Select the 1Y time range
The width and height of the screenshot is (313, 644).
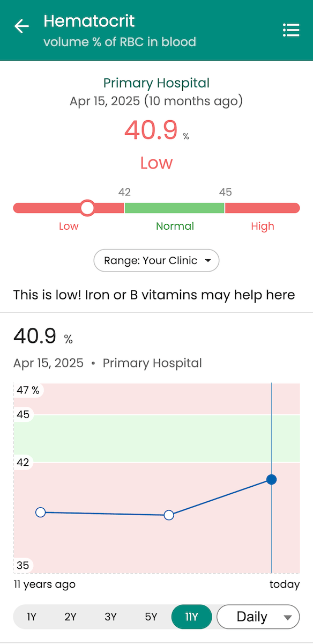31,617
